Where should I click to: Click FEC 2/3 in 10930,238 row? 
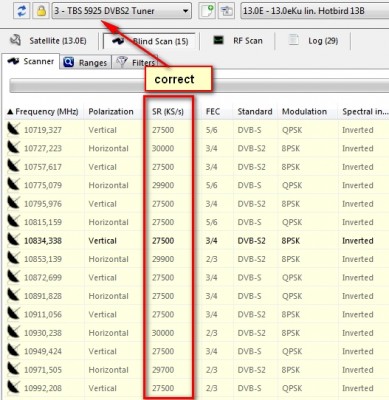pos(211,333)
